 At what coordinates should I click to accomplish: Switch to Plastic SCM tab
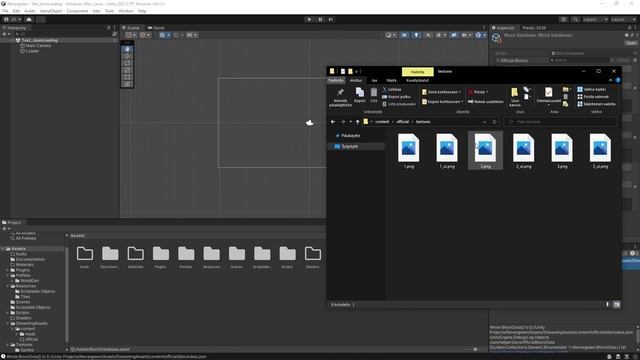534,28
